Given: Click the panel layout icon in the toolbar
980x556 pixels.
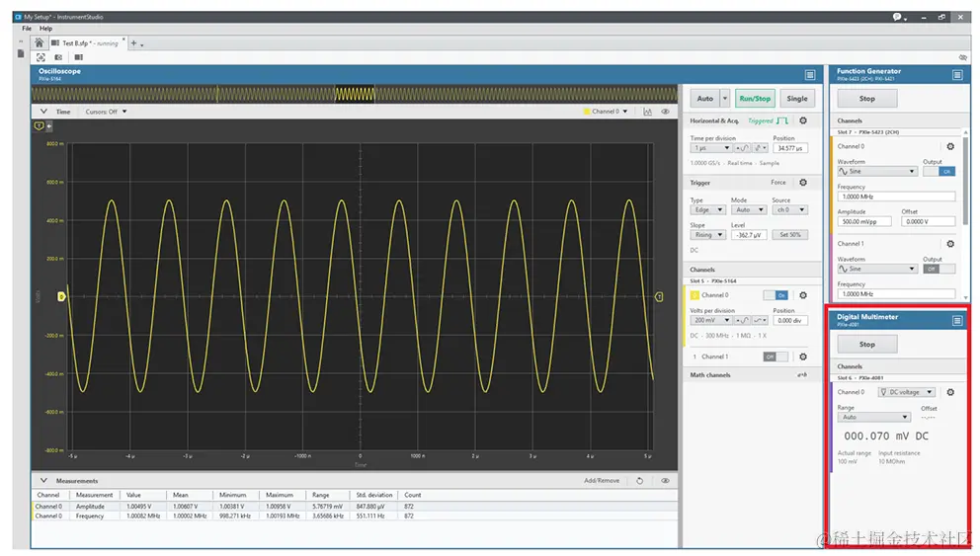Looking at the screenshot, I should pyautogui.click(x=79, y=57).
